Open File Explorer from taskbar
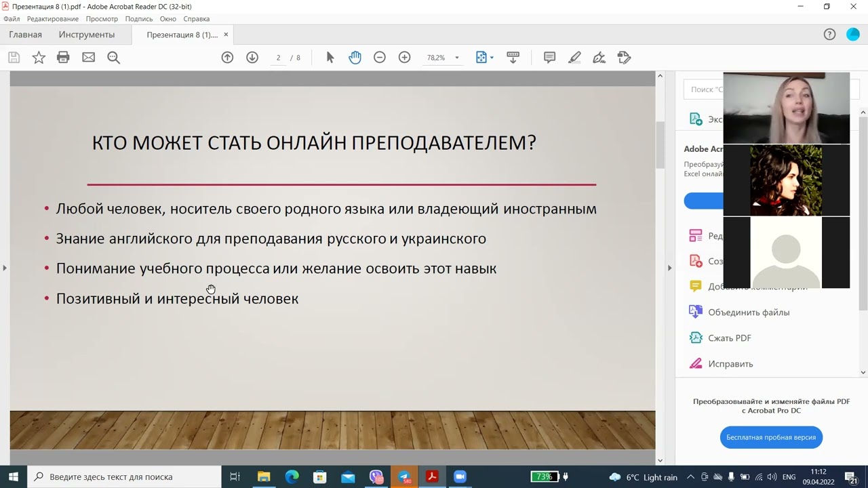 click(x=264, y=476)
